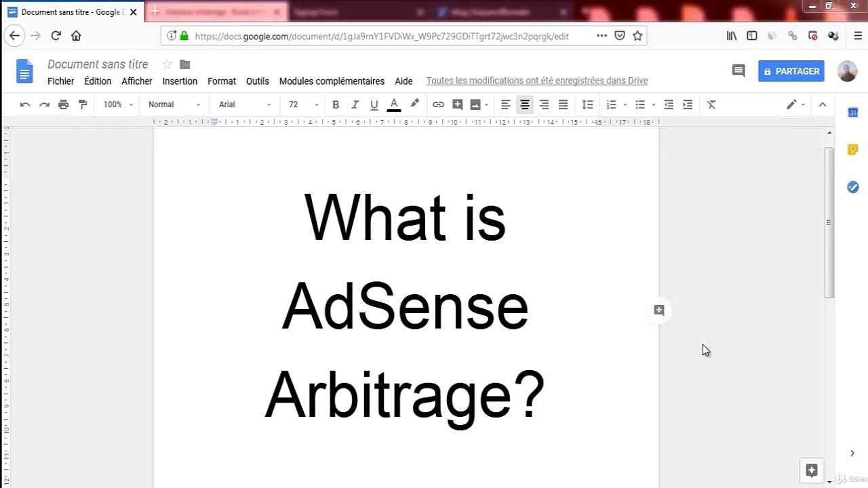Apply a bulleted list
The width and height of the screenshot is (868, 488).
(640, 104)
